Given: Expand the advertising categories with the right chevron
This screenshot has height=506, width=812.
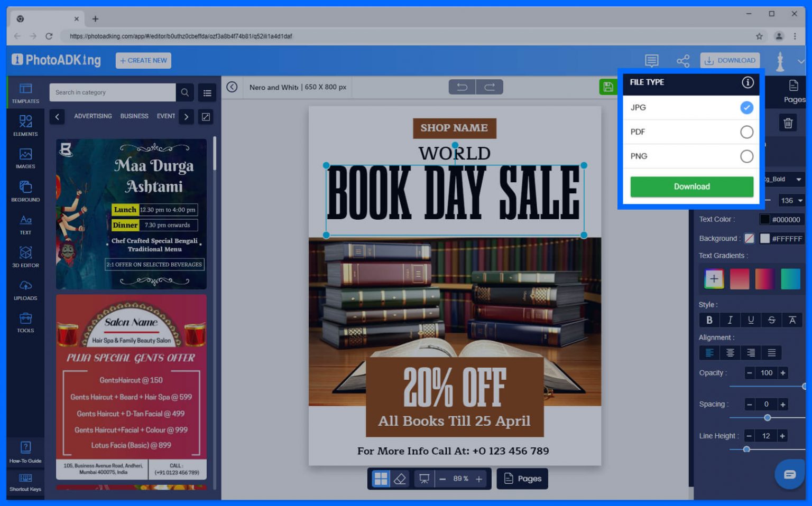Looking at the screenshot, I should tap(186, 116).
